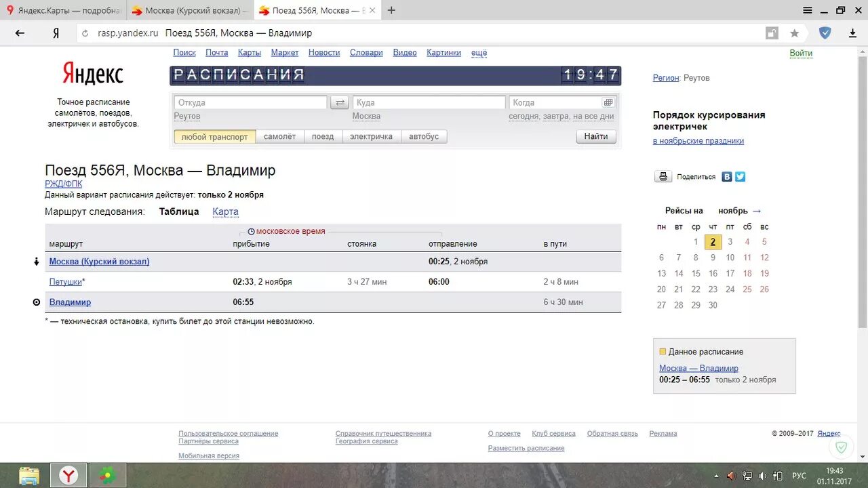
Task: Print the schedule with printer icon
Action: [x=663, y=176]
